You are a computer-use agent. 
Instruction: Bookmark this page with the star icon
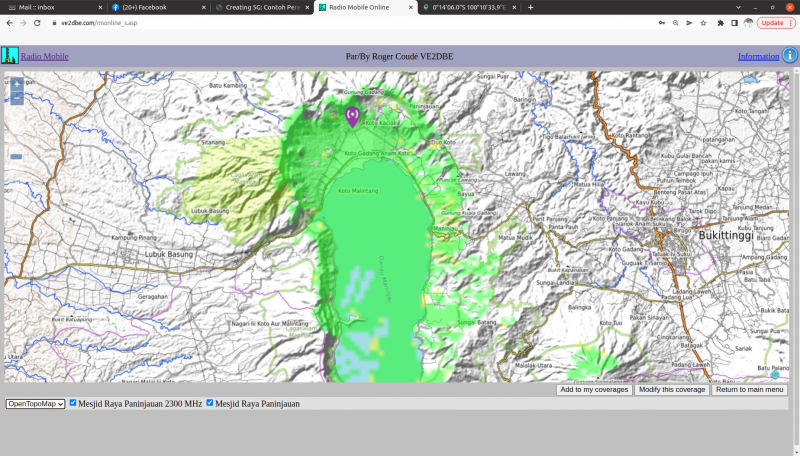(704, 22)
